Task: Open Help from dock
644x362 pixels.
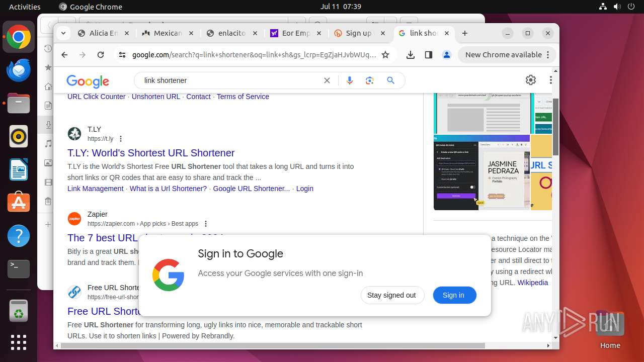Action: [x=19, y=236]
